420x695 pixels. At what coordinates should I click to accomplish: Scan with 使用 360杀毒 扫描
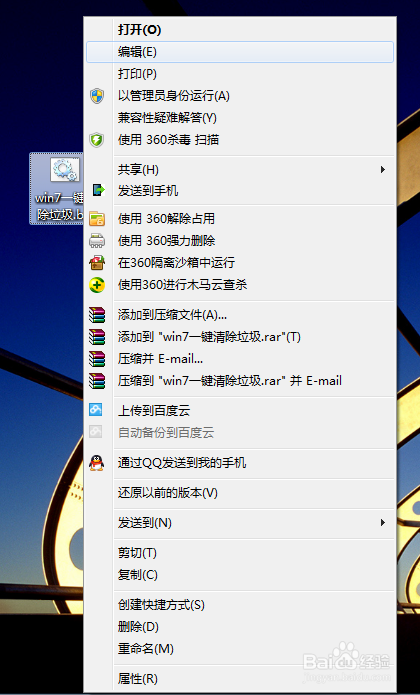point(240,140)
